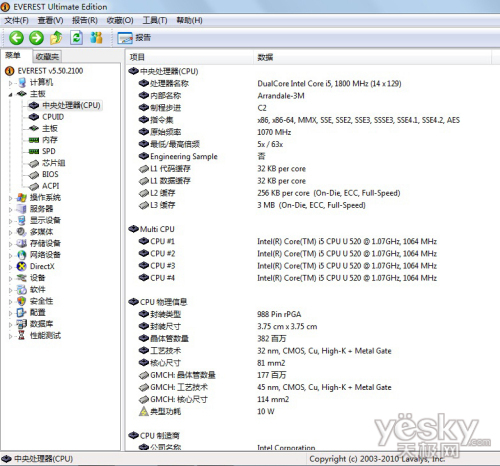This screenshot has width=500, height=466.
Task: Open the 报告 report toolbar button
Action: point(134,38)
